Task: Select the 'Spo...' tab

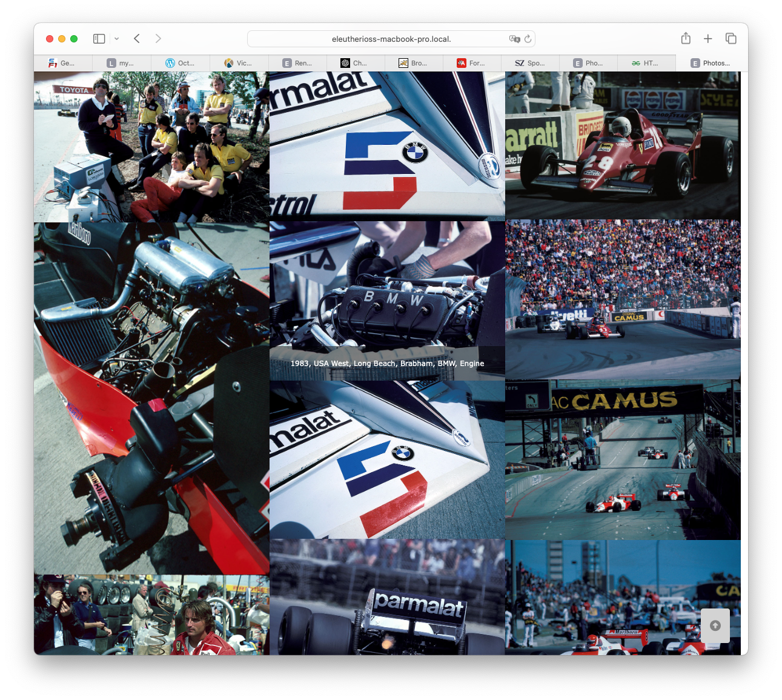Action: [x=530, y=63]
